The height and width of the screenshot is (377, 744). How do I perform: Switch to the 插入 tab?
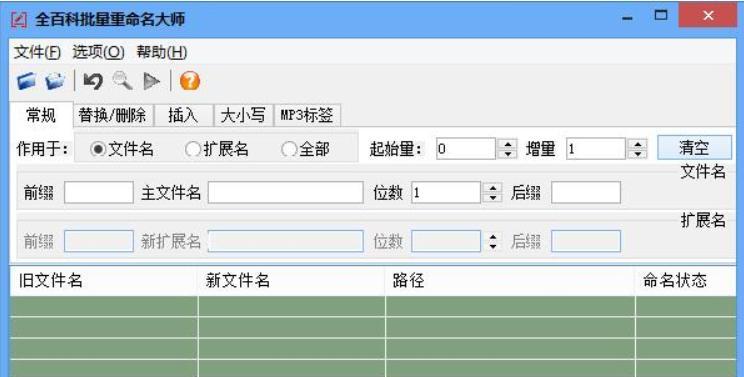183,115
